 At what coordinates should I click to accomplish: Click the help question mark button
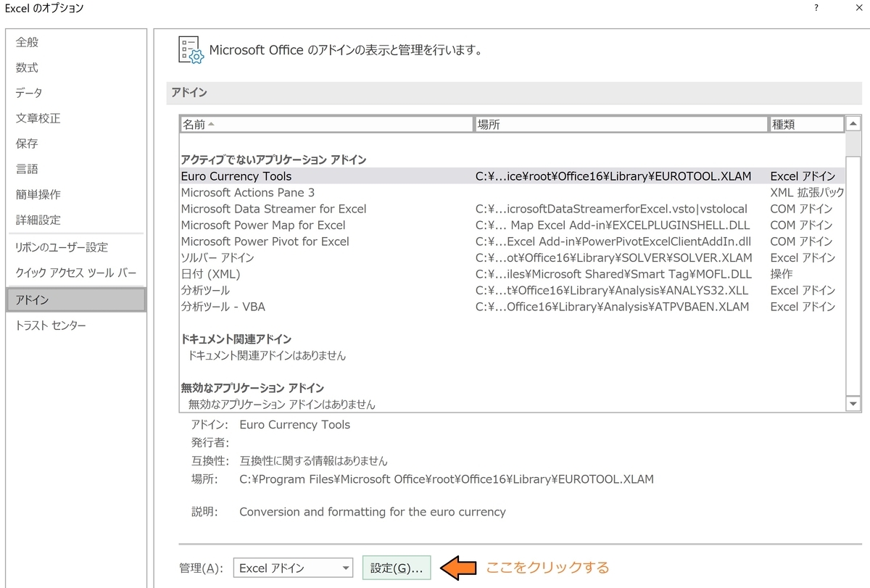tap(816, 8)
